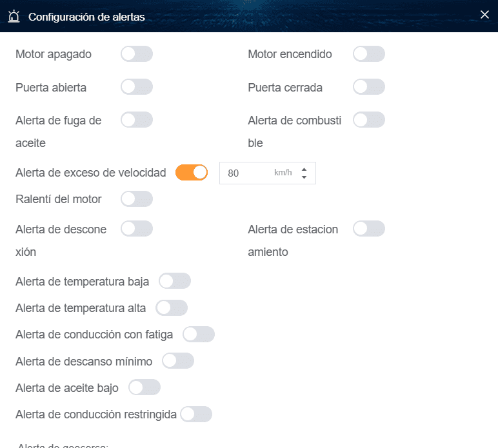Toggle Ralentí del motor alert
Image resolution: width=498 pixels, height=448 pixels.
pyautogui.click(x=137, y=199)
